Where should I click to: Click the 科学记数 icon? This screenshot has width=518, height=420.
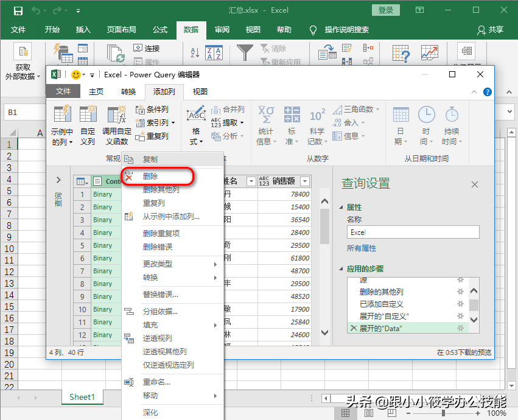[317, 114]
